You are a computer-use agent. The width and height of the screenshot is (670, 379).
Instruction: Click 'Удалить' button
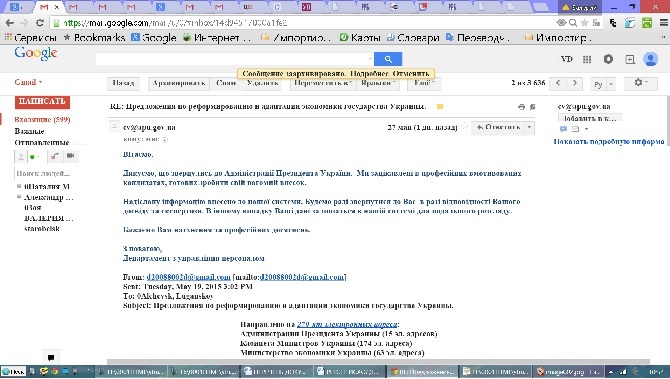tap(262, 83)
